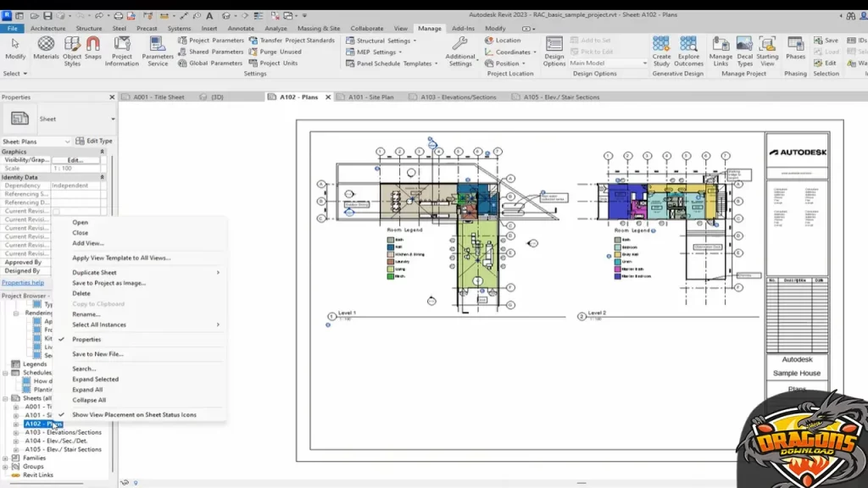Image resolution: width=868 pixels, height=488 pixels.
Task: Open Shared Parameters
Action: [x=210, y=52]
